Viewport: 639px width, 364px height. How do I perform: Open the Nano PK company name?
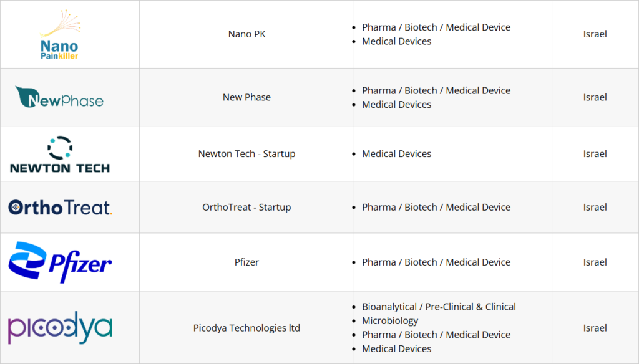pos(246,34)
